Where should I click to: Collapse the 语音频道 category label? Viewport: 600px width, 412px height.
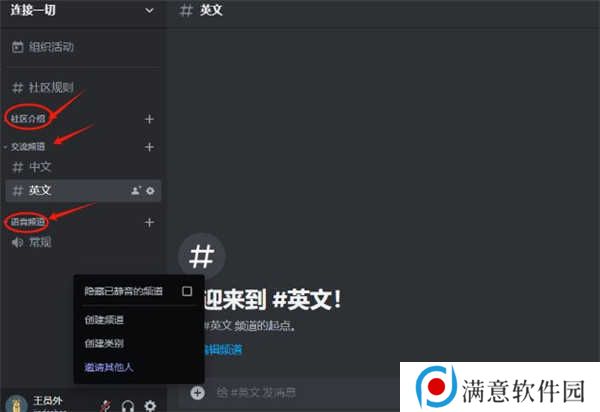tap(28, 222)
